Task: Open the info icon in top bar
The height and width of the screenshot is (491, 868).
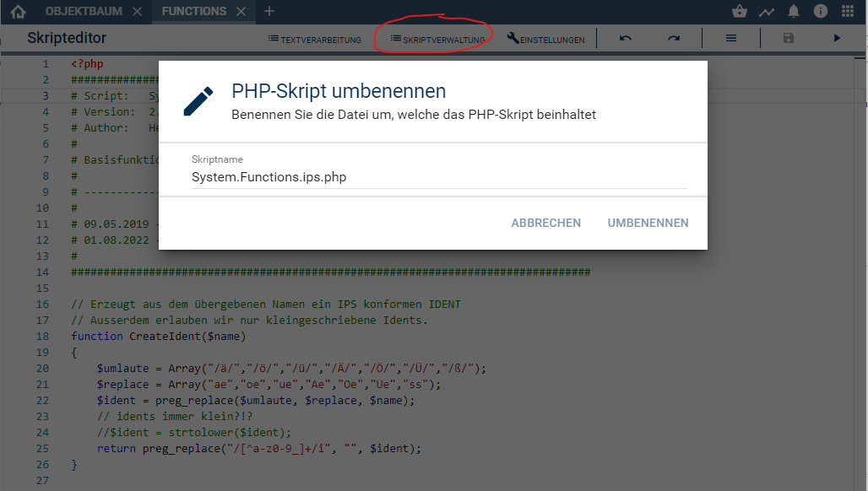Action: [x=820, y=12]
